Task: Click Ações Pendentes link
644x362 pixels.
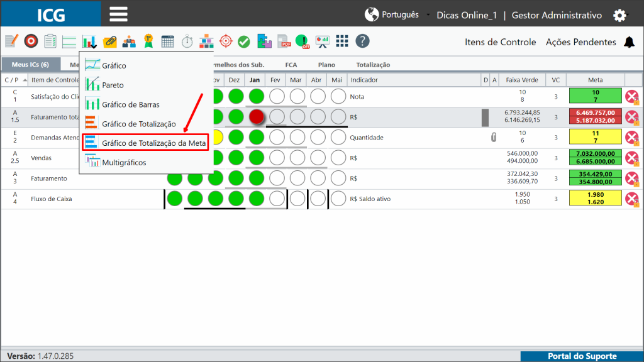Action: pyautogui.click(x=580, y=42)
